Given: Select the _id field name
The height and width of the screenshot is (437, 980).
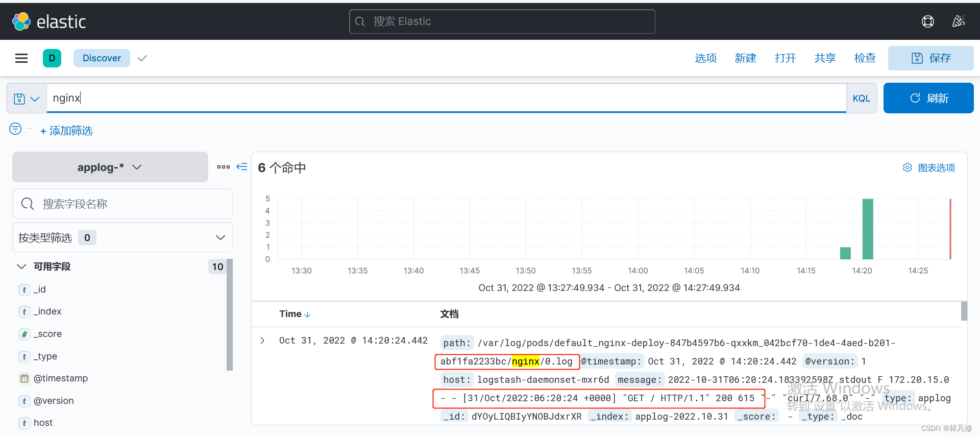Looking at the screenshot, I should (x=40, y=289).
